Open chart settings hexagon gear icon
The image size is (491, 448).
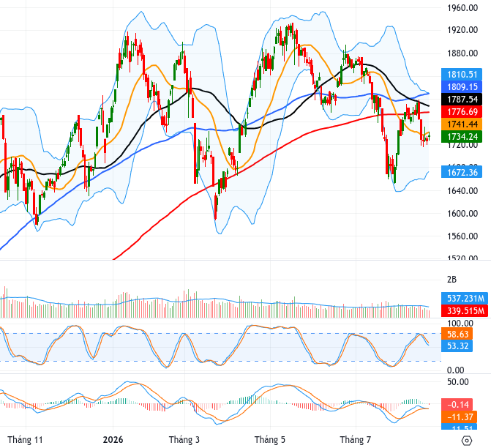pyautogui.click(x=467, y=441)
